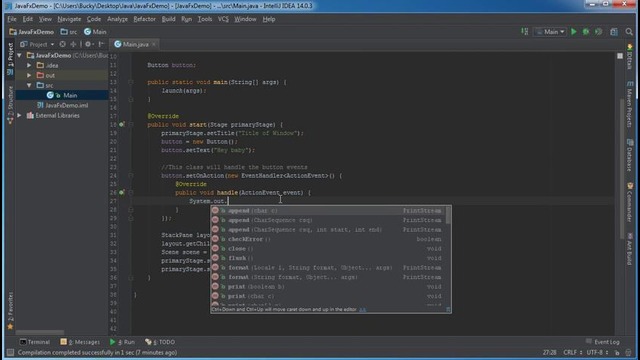
Task: Click Project panel horizontal scrollbar
Action: [40, 332]
